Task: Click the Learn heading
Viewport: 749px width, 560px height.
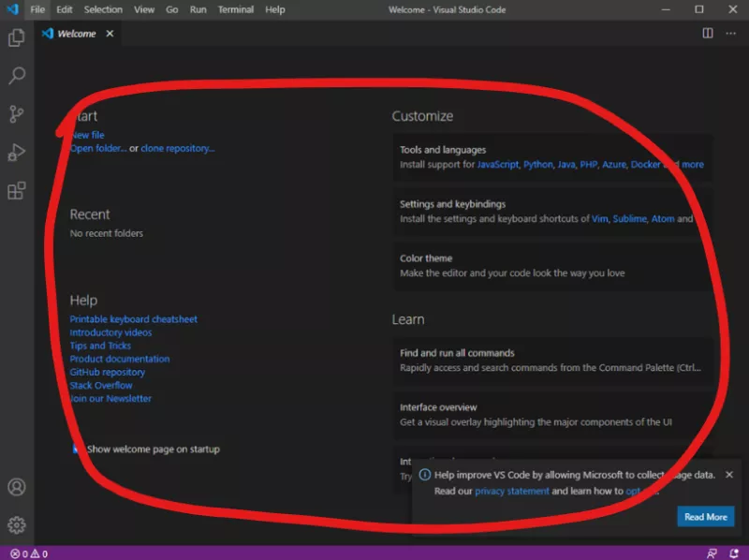Action: pos(408,319)
